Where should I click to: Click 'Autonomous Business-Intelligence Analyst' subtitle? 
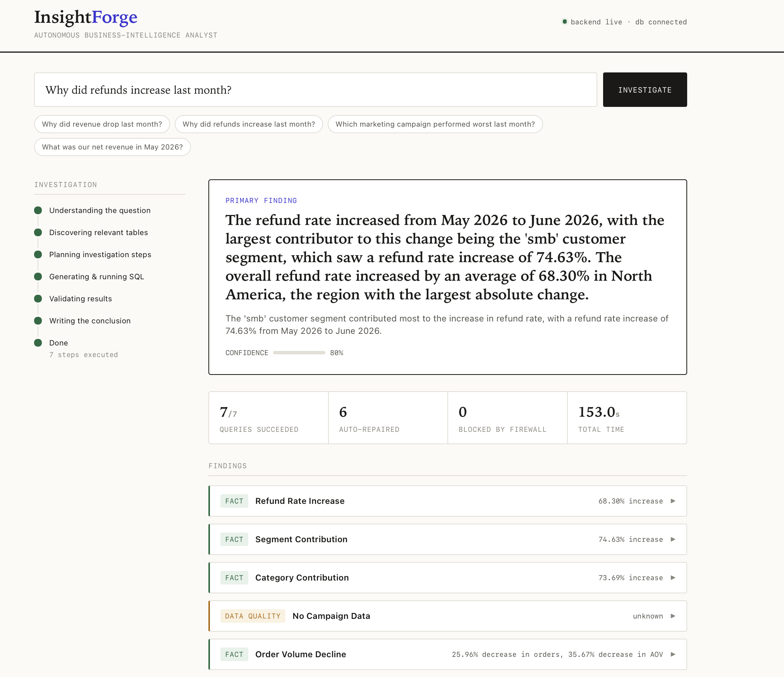coord(126,35)
